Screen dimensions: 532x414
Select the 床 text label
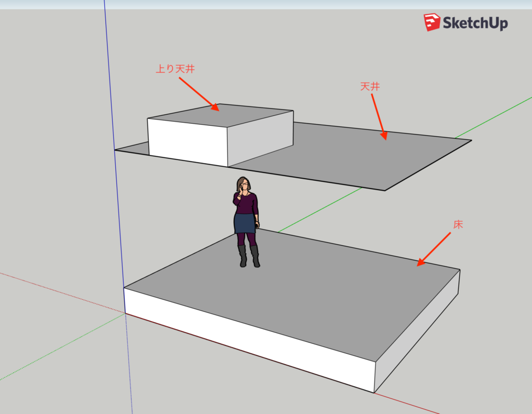pyautogui.click(x=458, y=224)
